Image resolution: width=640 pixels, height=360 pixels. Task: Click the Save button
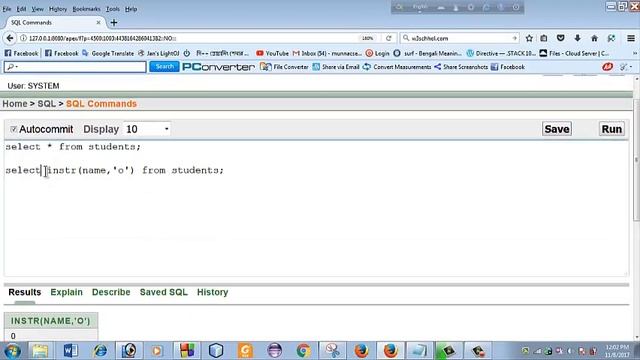click(x=557, y=129)
